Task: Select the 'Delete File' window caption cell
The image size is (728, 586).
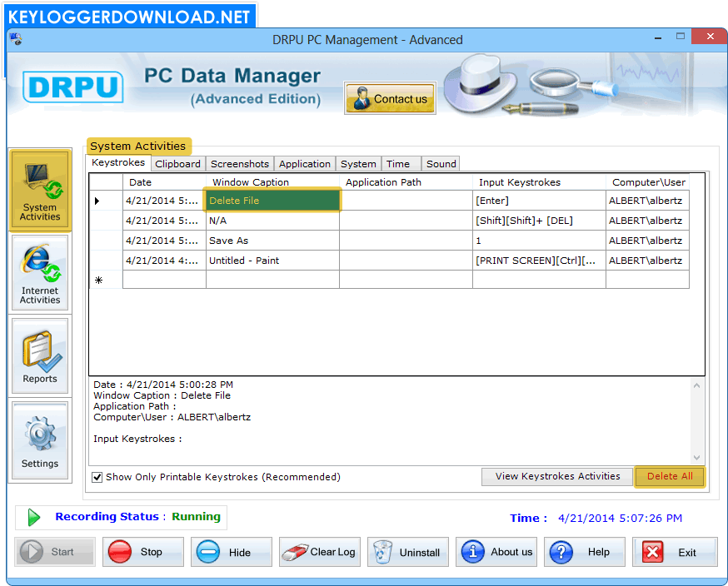Action: click(272, 201)
